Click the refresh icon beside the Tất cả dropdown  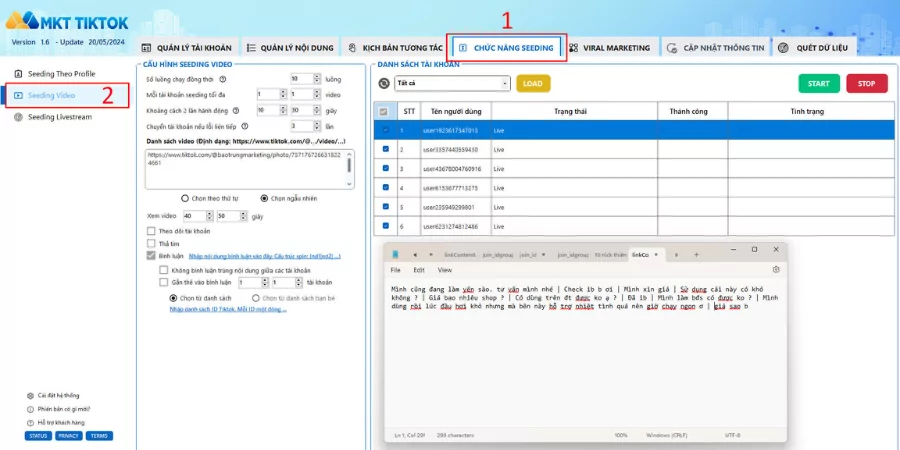[384, 84]
